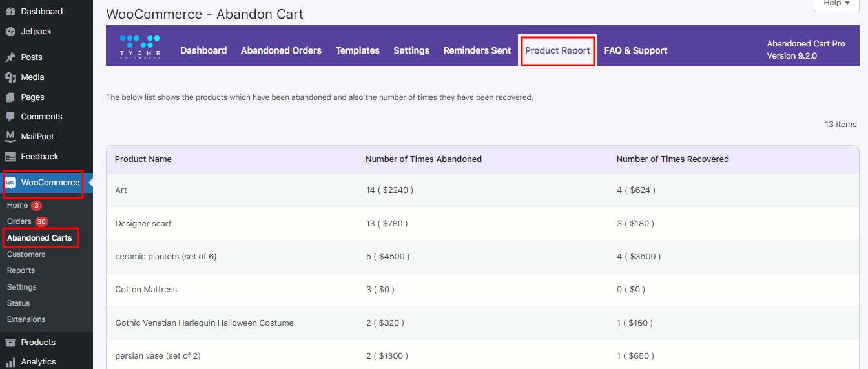
Task: Open the Reminders Sent tab
Action: (477, 50)
